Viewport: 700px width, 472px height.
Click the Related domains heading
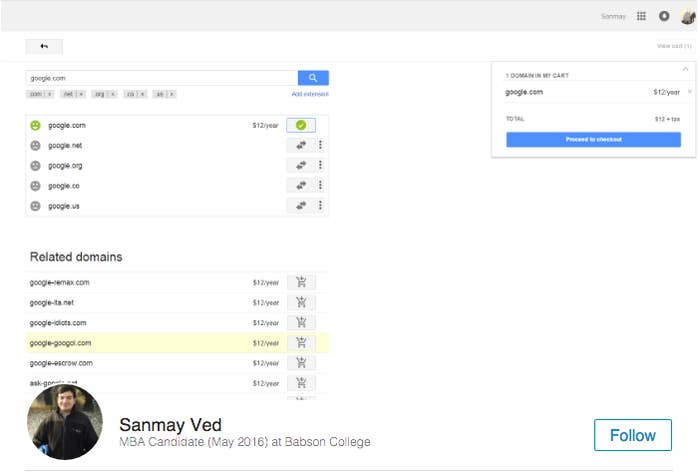coord(76,257)
